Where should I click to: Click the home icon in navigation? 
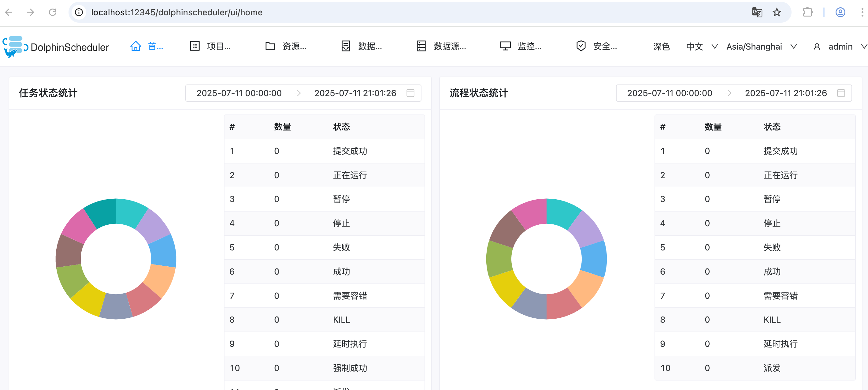(x=136, y=46)
